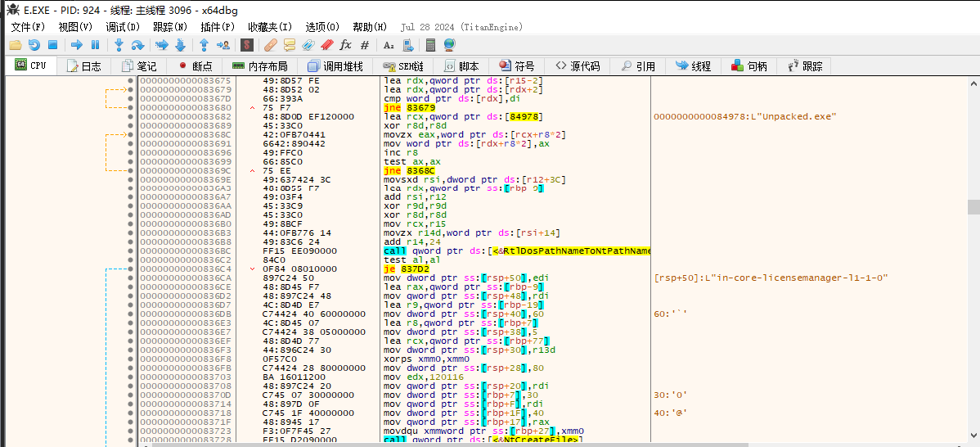980x447 pixels.
Task: Select the call RtlDosPathNameToNtPathName instruction
Action: coord(516,251)
